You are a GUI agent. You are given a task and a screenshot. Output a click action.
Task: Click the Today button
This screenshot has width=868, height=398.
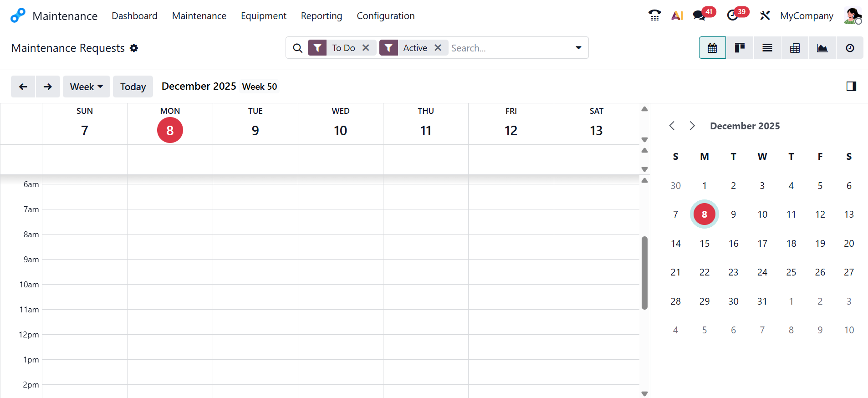[x=133, y=87]
